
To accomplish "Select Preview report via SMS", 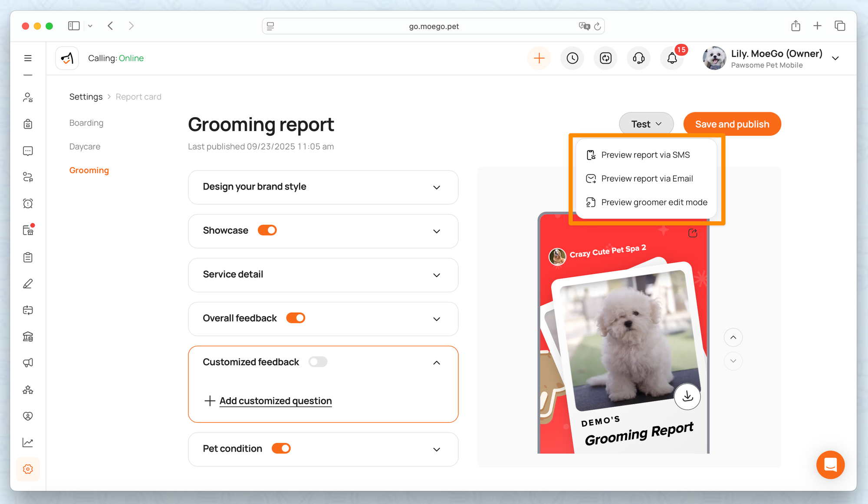I will (645, 155).
